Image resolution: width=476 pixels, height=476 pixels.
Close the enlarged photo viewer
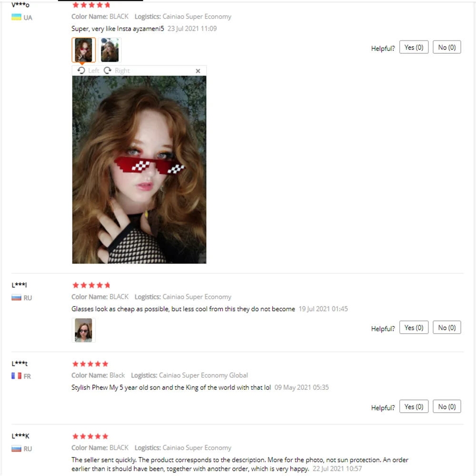198,71
